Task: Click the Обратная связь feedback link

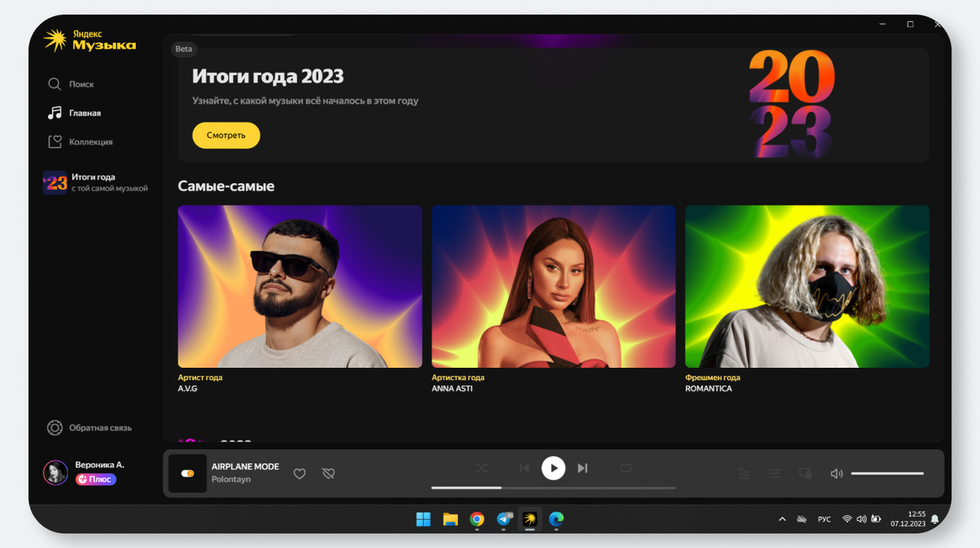Action: click(x=89, y=427)
